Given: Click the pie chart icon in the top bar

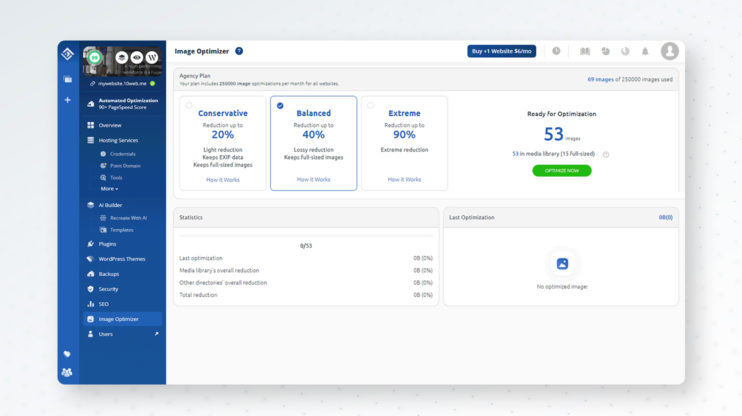Looking at the screenshot, I should [605, 51].
